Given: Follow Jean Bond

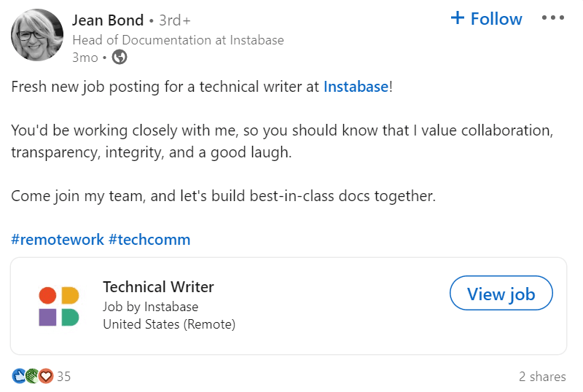Looking at the screenshot, I should [x=486, y=19].
